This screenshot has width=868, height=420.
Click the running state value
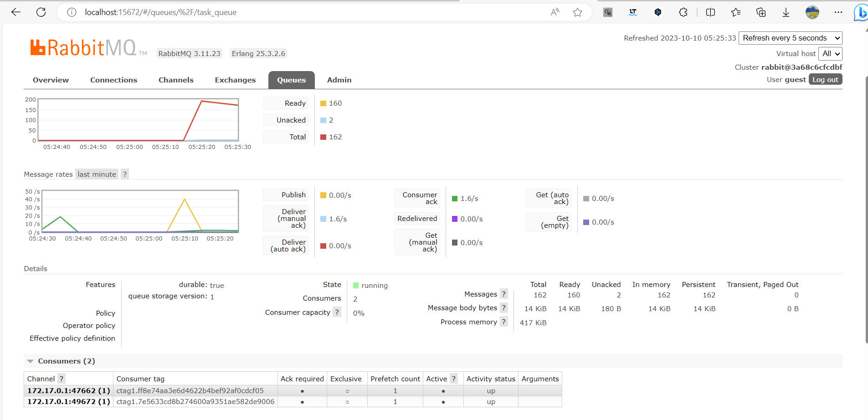pos(375,285)
